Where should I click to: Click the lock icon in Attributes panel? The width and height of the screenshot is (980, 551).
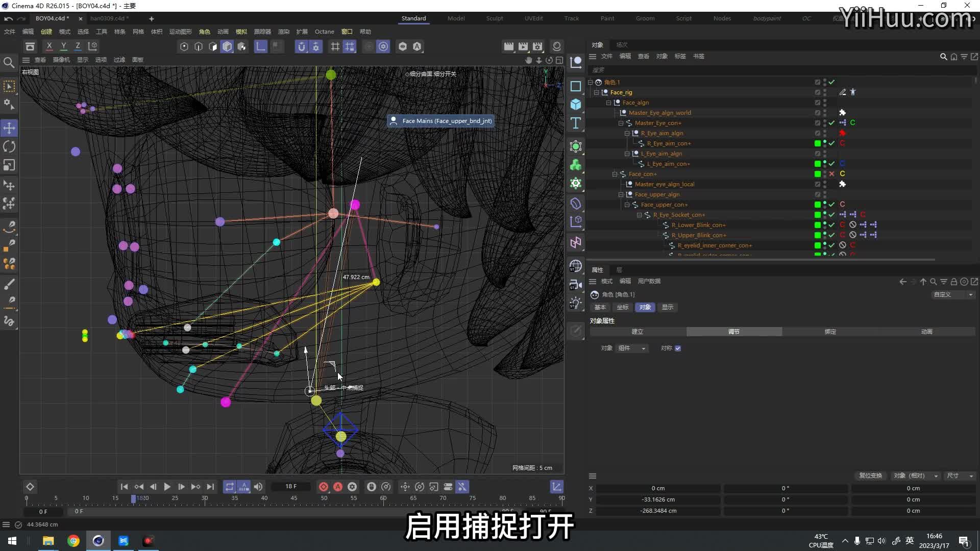pyautogui.click(x=954, y=282)
